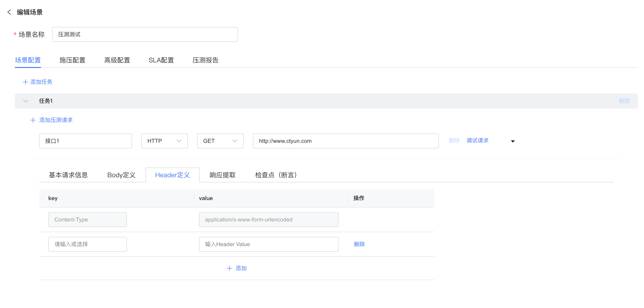Click the plus icon beside 添加压测请求
Screen dimensions: 644x308
33,120
